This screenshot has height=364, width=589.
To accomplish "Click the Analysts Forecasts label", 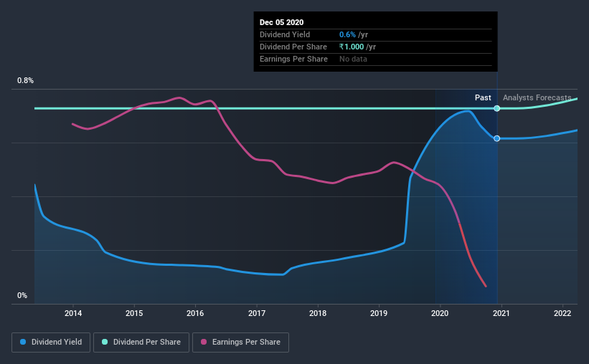I will tap(537, 97).
